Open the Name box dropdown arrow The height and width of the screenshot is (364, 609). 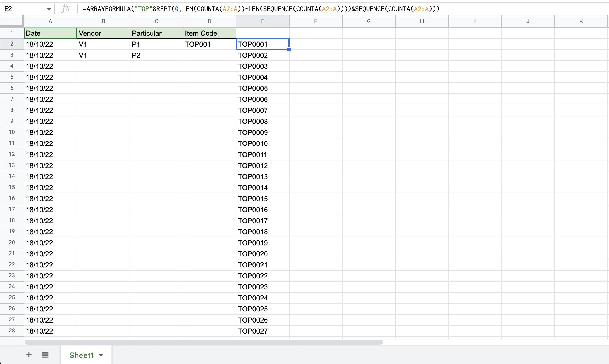(49, 9)
